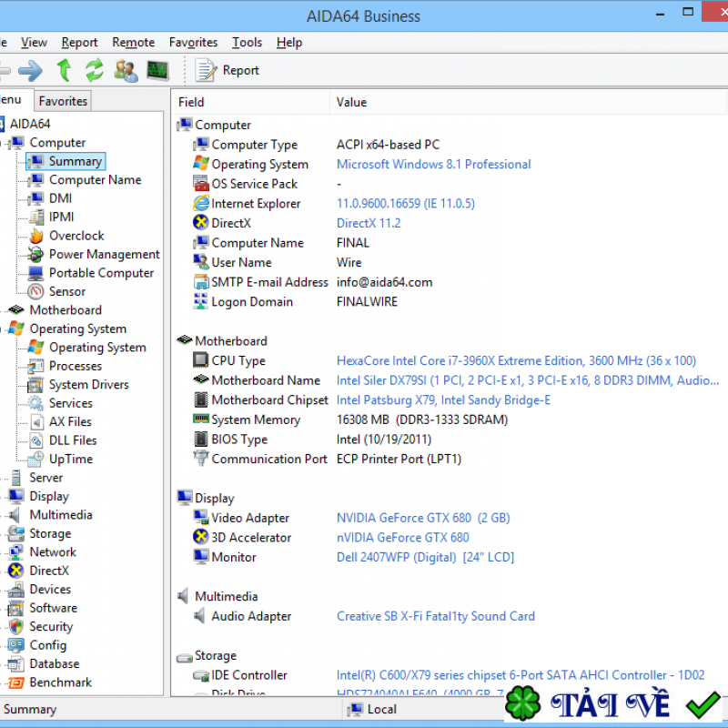Click the Manage Users toolbar icon
This screenshot has height=728, width=728.
[x=126, y=70]
